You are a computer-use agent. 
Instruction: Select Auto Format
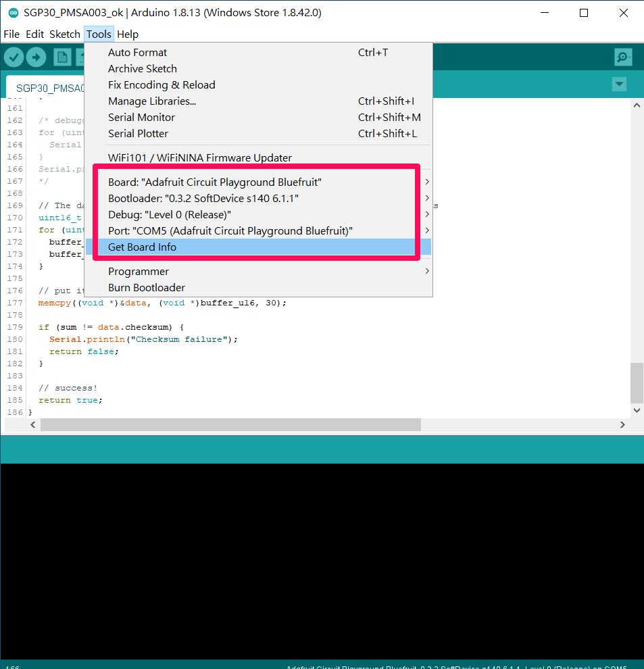[x=258, y=53]
